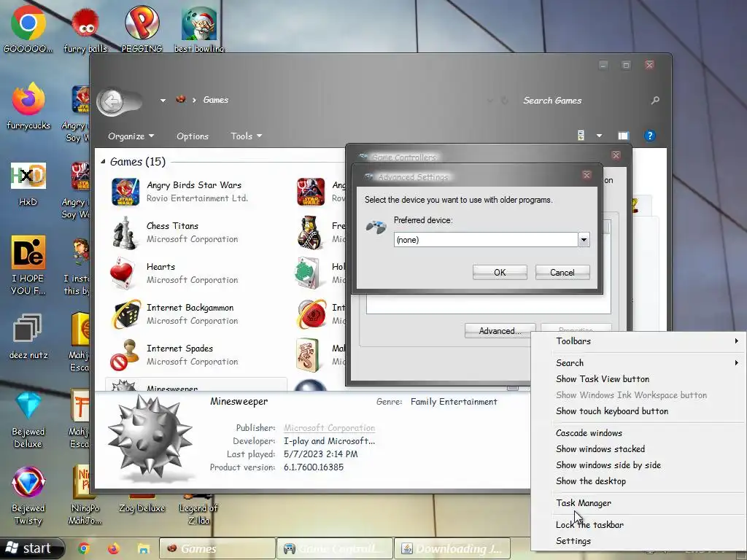Open the Help question mark icon
The height and width of the screenshot is (560, 747).
coord(649,136)
